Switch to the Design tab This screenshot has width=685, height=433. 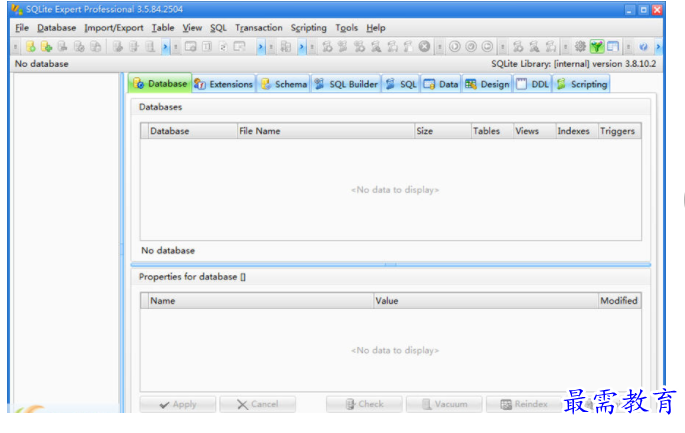pos(487,84)
